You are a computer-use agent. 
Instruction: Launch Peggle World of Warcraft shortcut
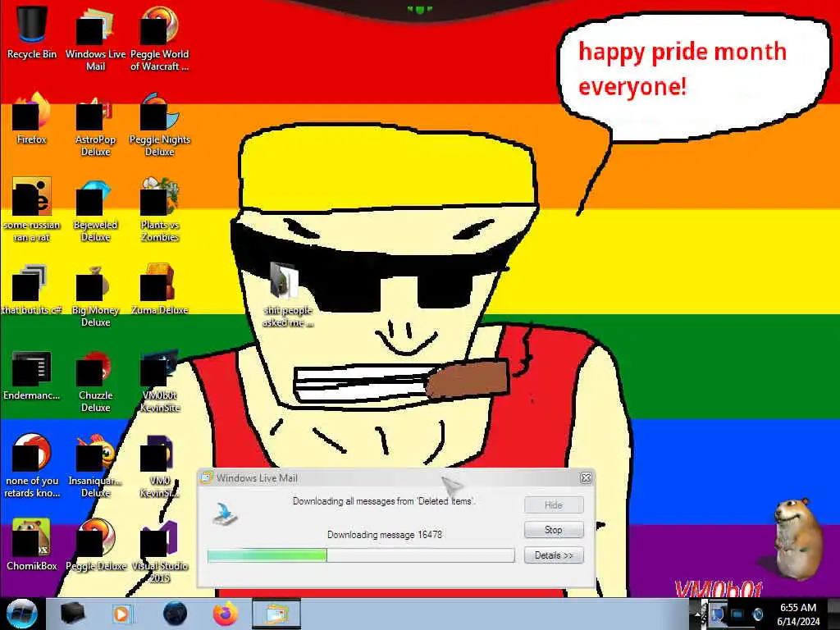160,39
